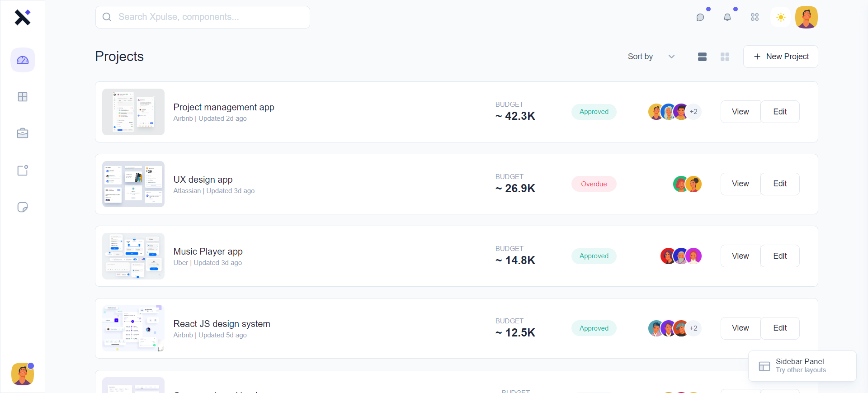Click the New Project button

pos(780,57)
